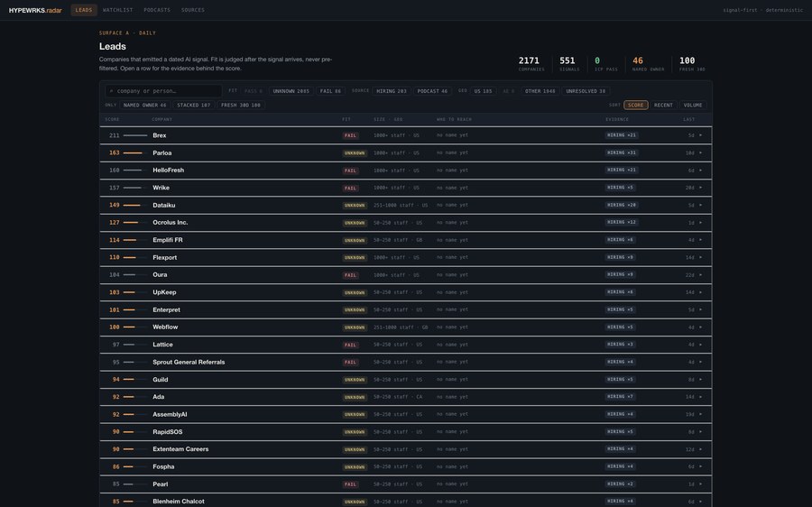Viewport: 812px width, 507px height.
Task: Switch to the Watchlist tab
Action: click(117, 10)
